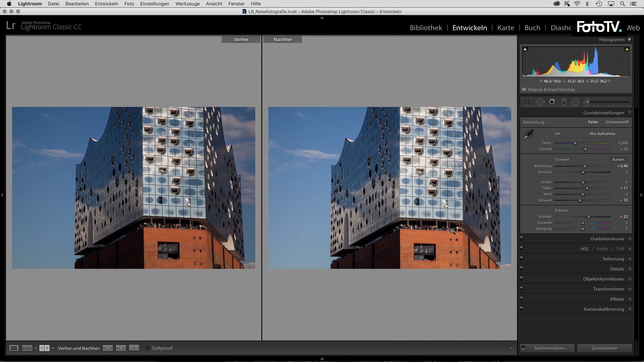Image resolution: width=644 pixels, height=362 pixels.
Task: Click the Synchronisieren... button
Action: point(551,348)
